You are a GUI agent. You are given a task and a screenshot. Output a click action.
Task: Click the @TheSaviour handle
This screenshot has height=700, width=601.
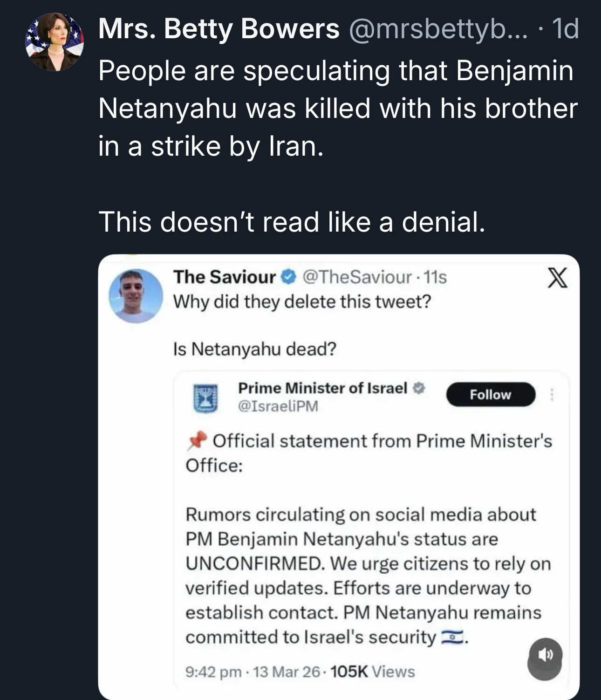click(357, 277)
